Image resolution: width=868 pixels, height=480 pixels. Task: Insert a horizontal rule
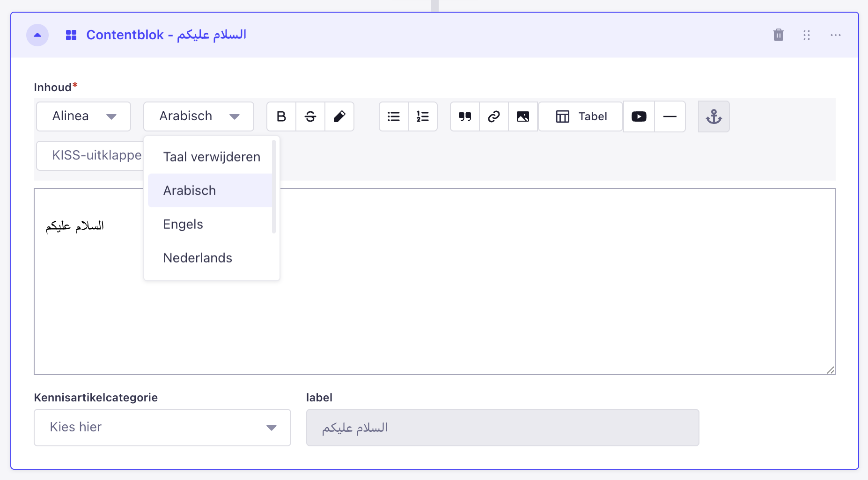click(670, 116)
